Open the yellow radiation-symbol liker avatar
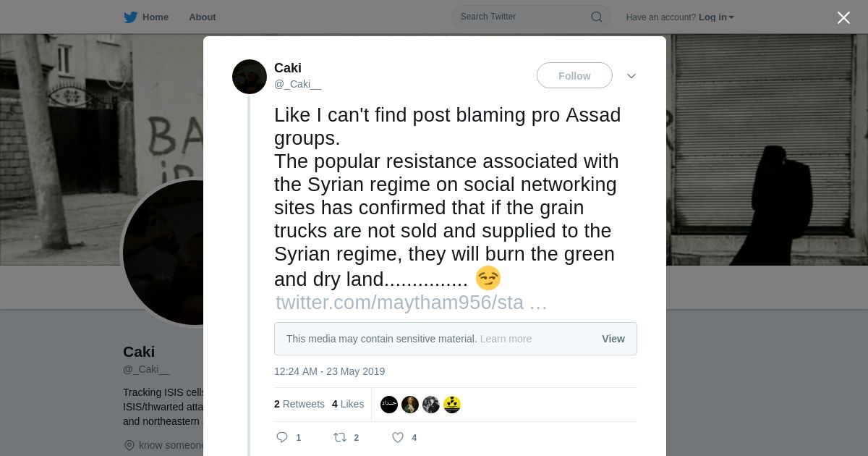868x456 pixels. tap(452, 405)
